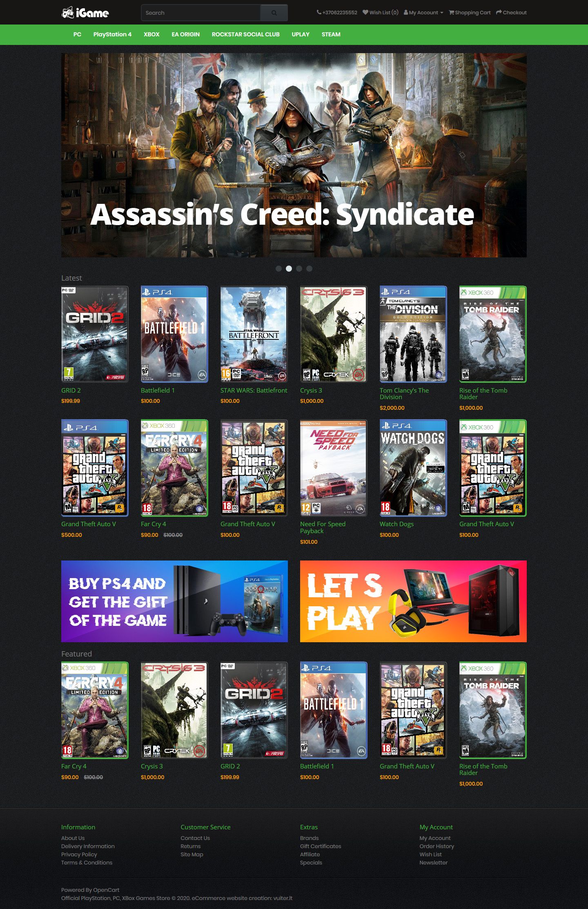
Task: Click the iGame logo
Action: [x=85, y=13]
